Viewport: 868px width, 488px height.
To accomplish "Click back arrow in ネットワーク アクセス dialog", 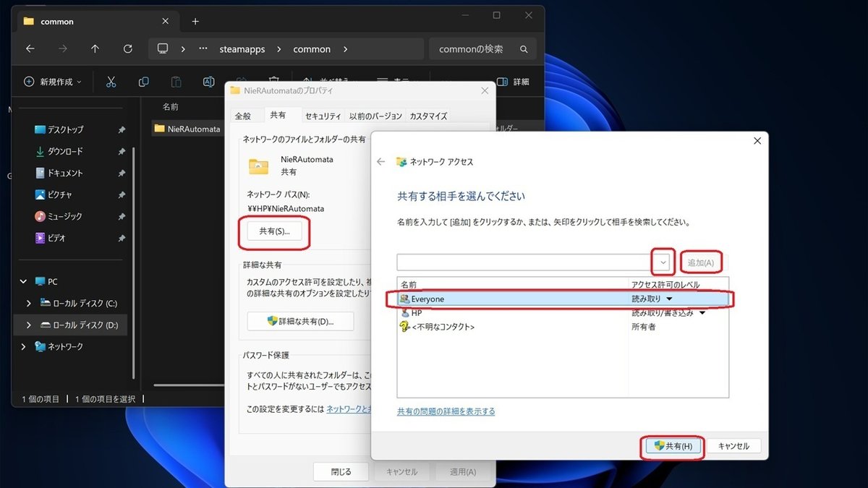I will tap(381, 162).
